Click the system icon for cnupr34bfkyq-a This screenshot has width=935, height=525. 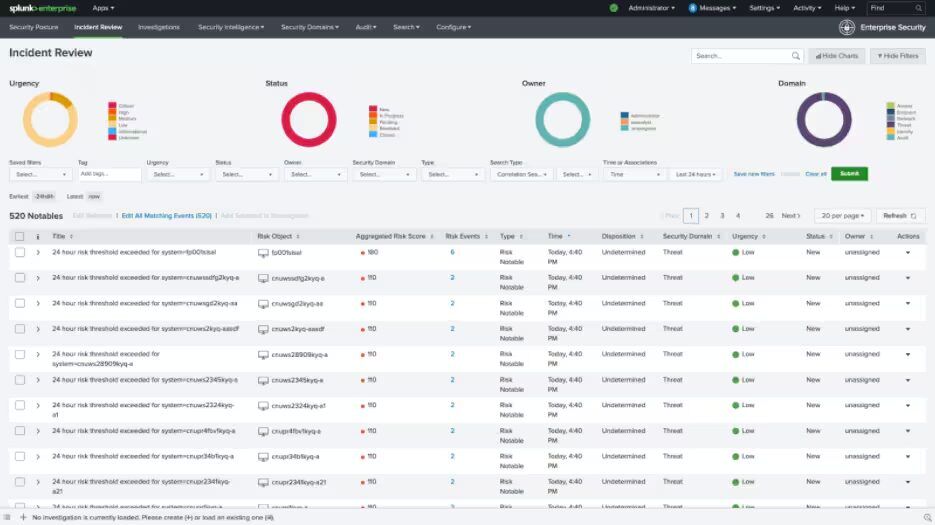(263, 457)
